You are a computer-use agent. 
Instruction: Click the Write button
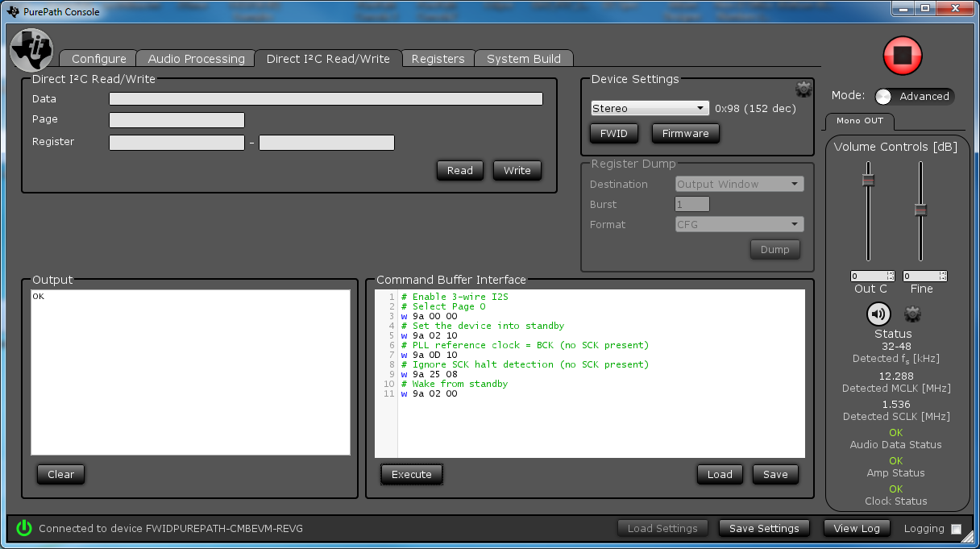517,170
